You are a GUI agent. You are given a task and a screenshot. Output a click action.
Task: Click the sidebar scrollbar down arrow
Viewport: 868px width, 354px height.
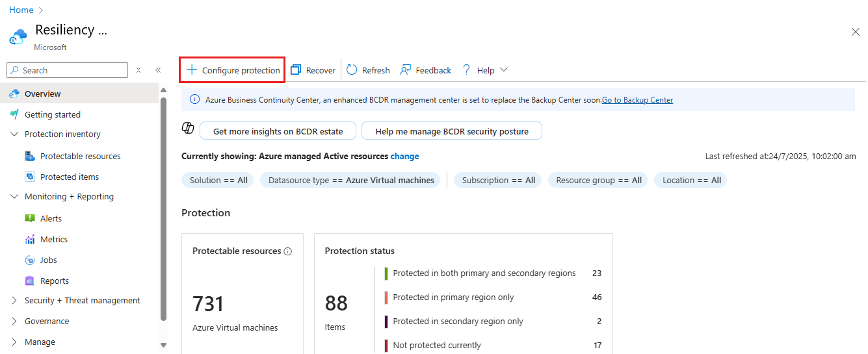click(x=163, y=346)
